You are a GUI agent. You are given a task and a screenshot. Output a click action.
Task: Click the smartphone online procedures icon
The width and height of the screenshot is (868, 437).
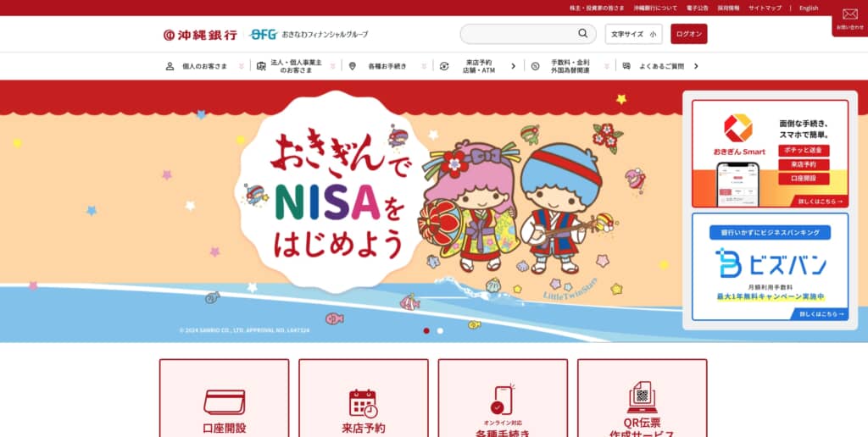503,400
